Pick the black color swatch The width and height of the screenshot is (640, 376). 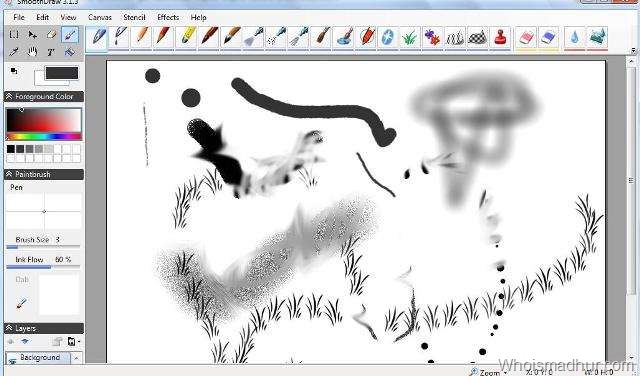(x=11, y=149)
